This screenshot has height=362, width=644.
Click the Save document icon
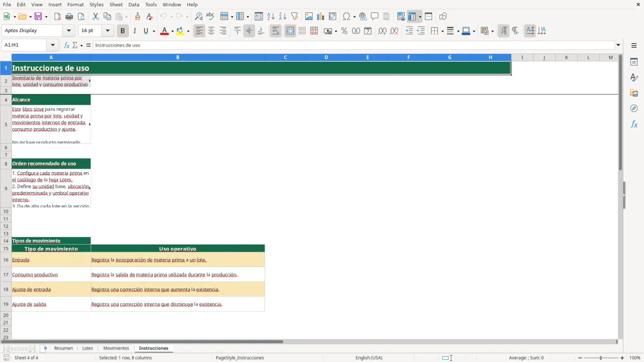coord(38,17)
